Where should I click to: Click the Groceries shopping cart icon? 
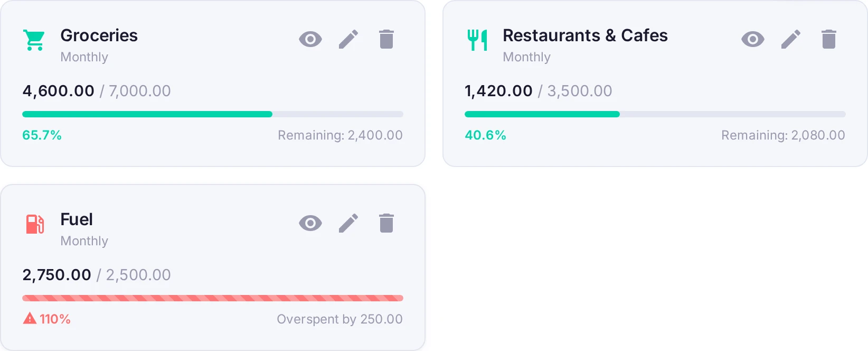coord(34,40)
